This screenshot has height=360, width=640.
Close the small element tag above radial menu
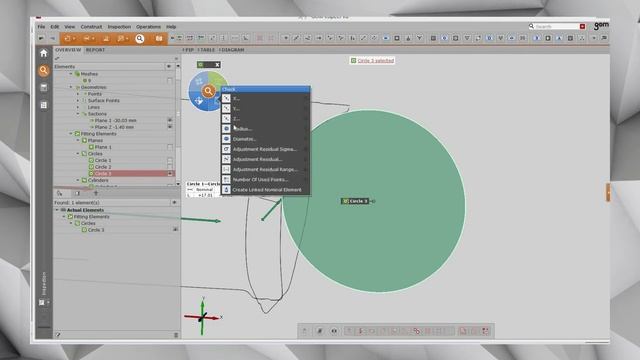[x=217, y=64]
